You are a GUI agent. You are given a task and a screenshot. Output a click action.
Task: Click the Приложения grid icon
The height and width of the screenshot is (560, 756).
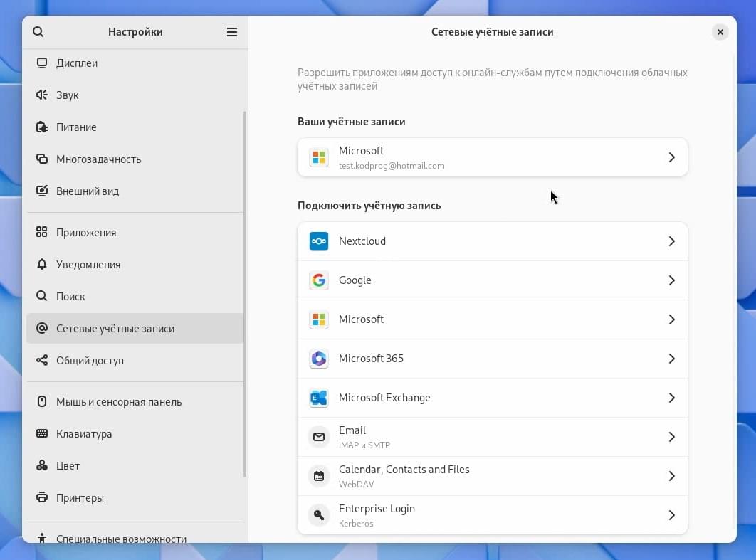point(42,232)
